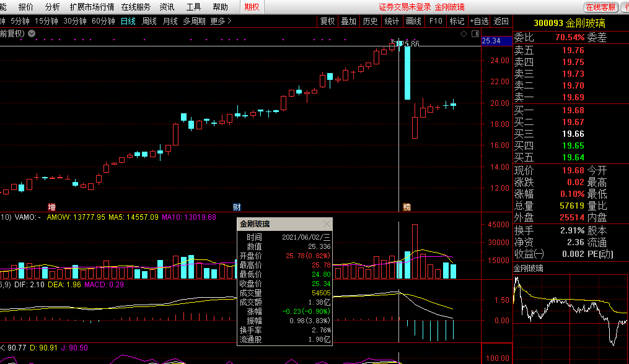Click the 换手 value 2.91%
The height and width of the screenshot is (364, 629).
pos(573,231)
